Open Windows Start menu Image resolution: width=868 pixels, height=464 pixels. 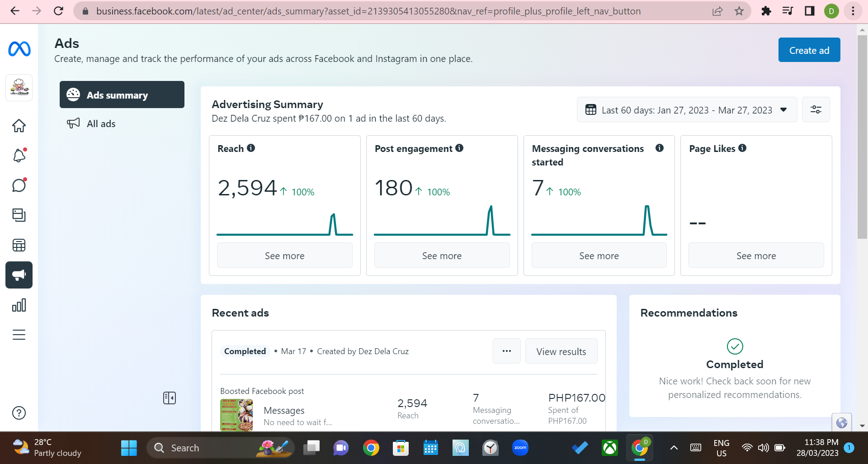129,448
